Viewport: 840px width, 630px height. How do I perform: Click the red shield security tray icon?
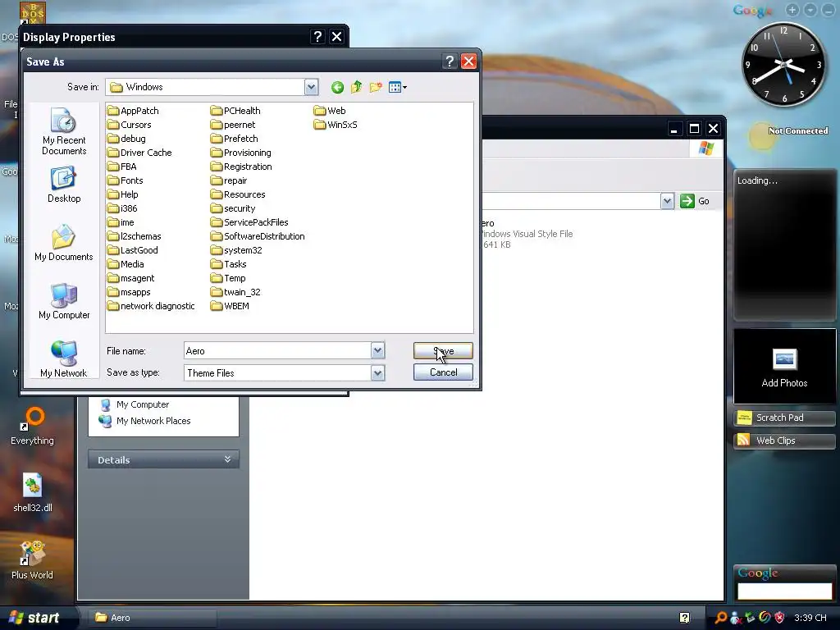[x=779, y=618]
